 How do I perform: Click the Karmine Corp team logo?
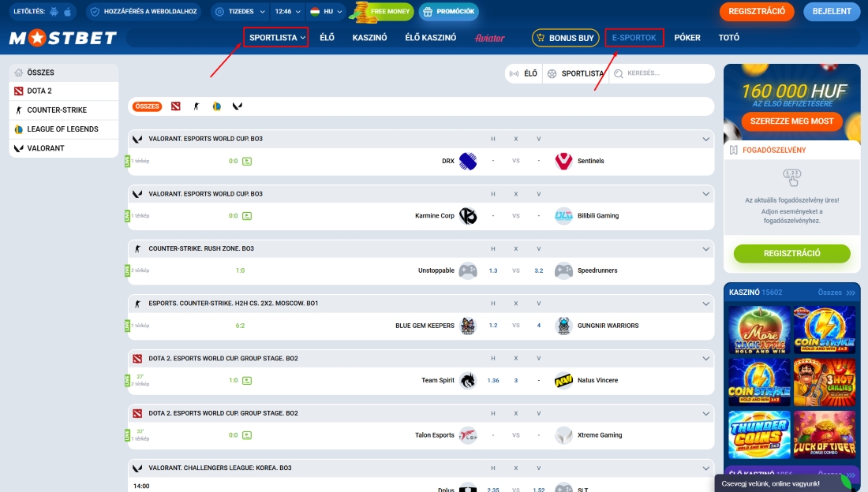tap(468, 216)
